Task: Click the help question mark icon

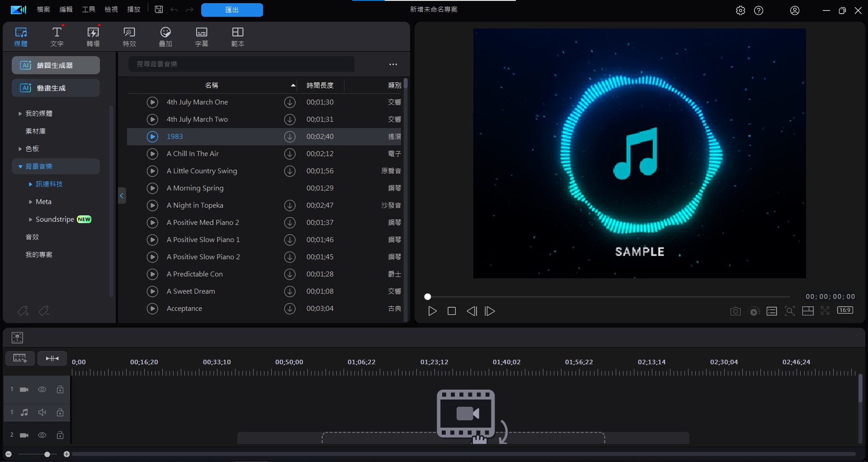Action: tap(759, 10)
